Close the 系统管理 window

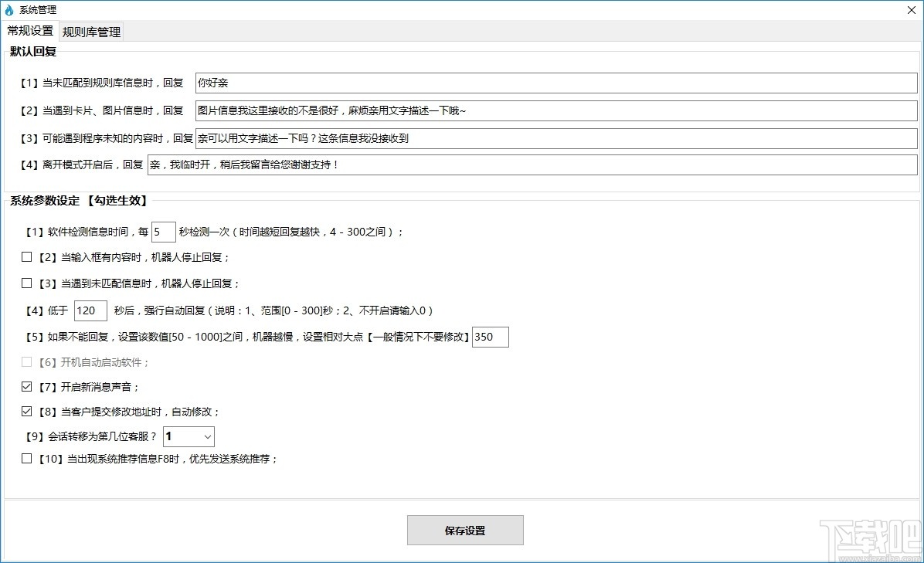coord(911,10)
